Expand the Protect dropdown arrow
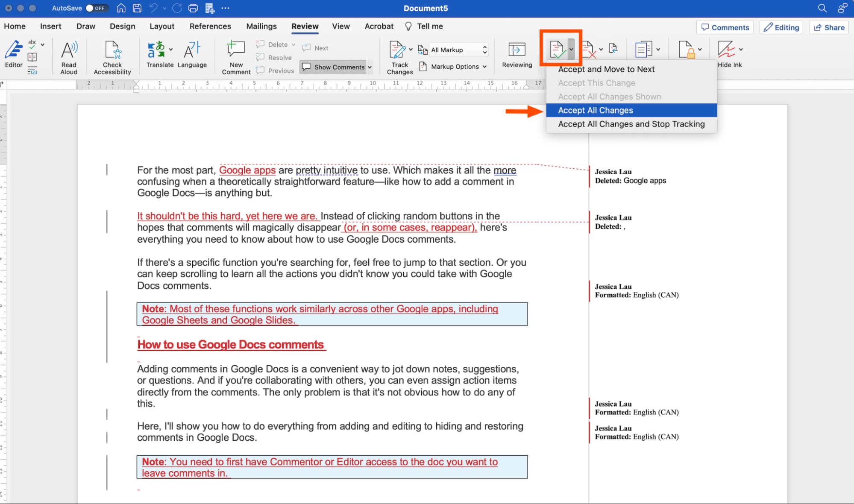This screenshot has height=504, width=854. pyautogui.click(x=700, y=50)
